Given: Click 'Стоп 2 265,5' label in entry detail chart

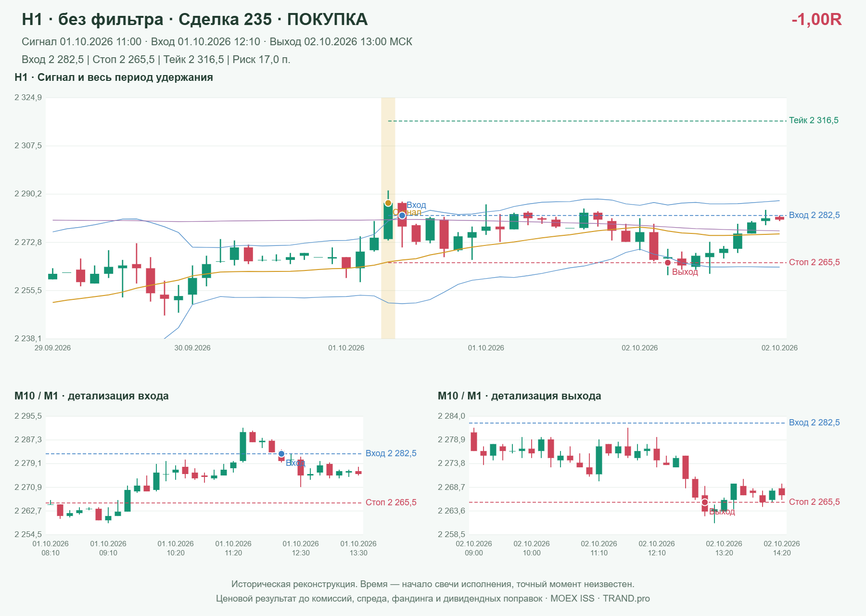Looking at the screenshot, I should [x=391, y=502].
